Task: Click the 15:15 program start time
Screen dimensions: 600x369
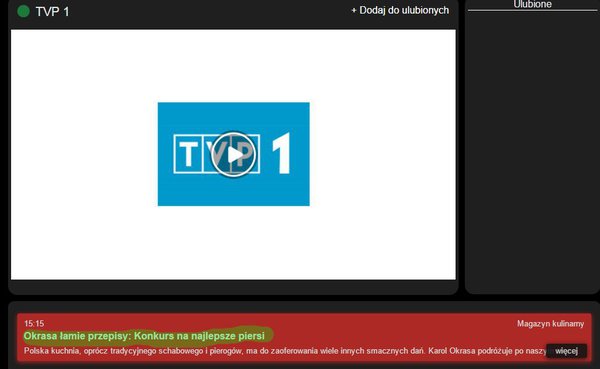Action: (34, 323)
